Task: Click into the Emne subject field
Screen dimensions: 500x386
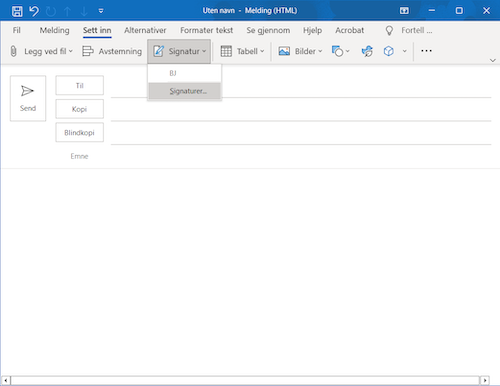Action: pyautogui.click(x=301, y=156)
